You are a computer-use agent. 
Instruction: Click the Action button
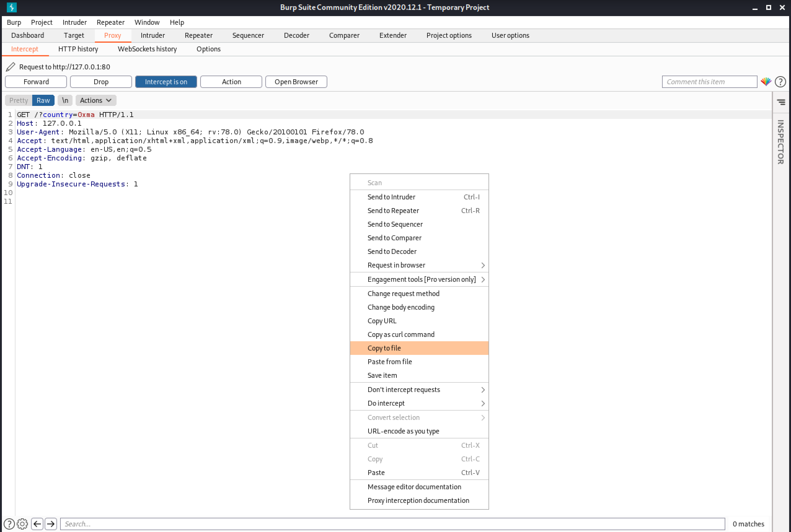point(231,81)
